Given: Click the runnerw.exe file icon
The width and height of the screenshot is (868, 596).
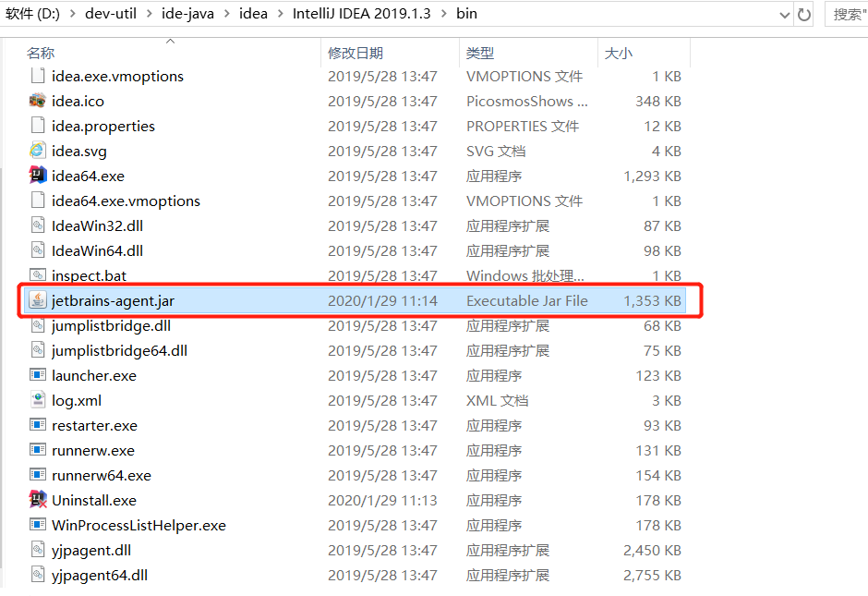Looking at the screenshot, I should [38, 450].
